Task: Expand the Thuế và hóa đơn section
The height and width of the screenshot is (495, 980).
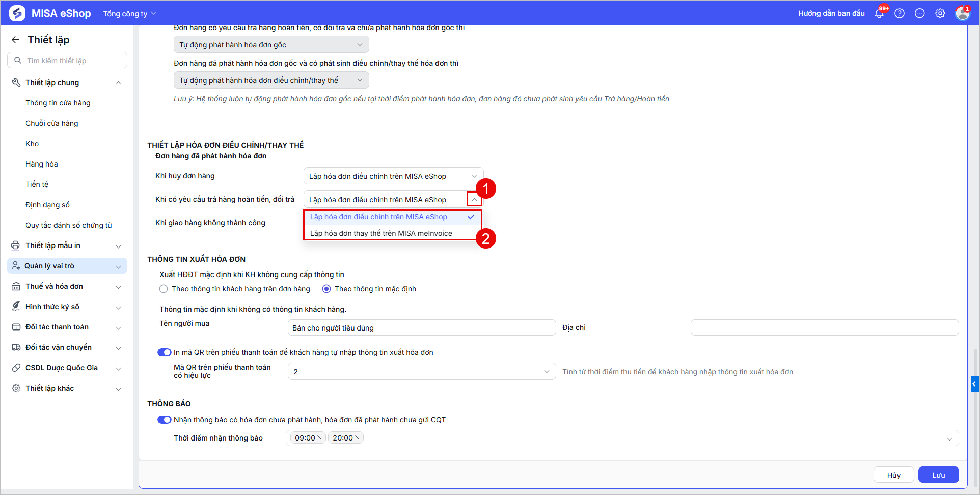Action: click(118, 287)
